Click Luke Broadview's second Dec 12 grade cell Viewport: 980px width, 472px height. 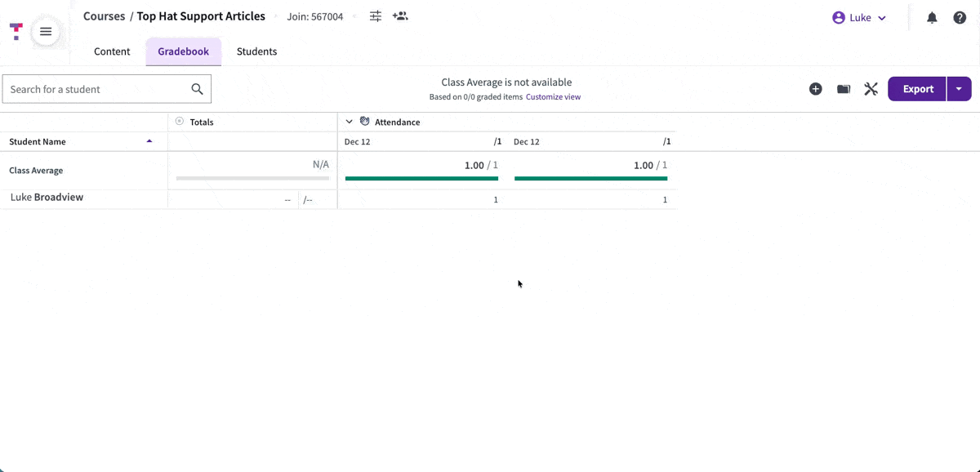[591, 199]
